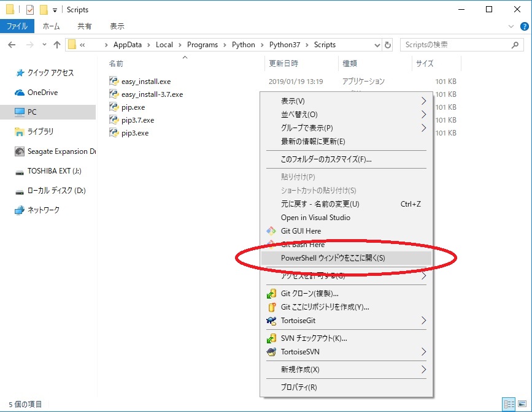Choose プロパティ(R) from context menu
This screenshot has height=412, width=532.
click(x=346, y=387)
